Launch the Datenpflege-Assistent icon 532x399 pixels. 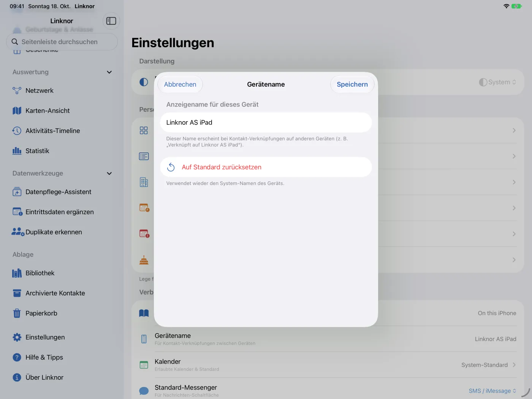point(17,192)
